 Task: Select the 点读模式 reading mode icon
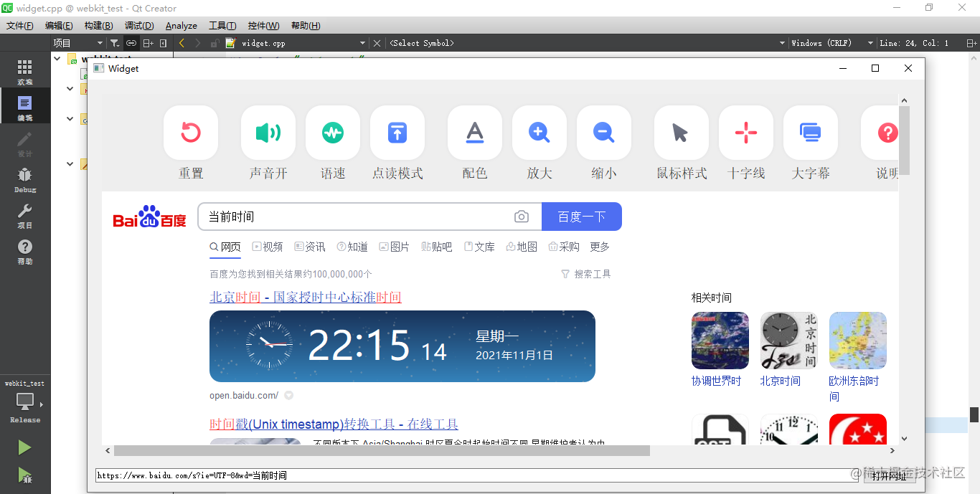coord(397,133)
